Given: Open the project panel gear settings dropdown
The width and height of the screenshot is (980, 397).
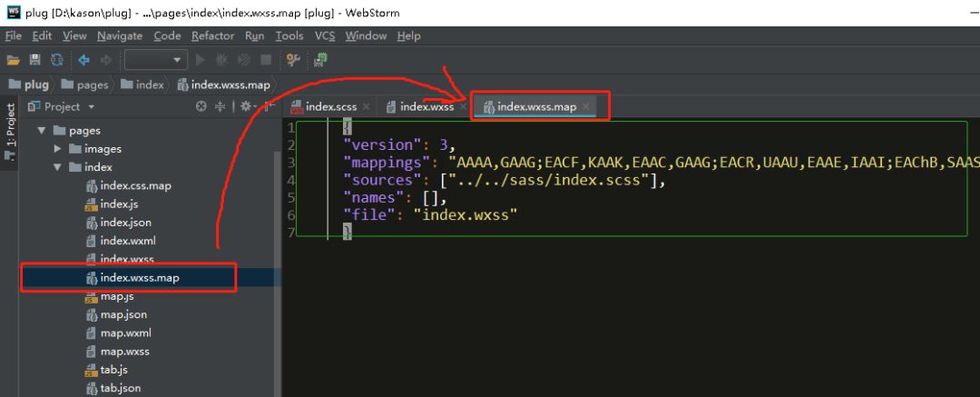Looking at the screenshot, I should pos(248,106).
